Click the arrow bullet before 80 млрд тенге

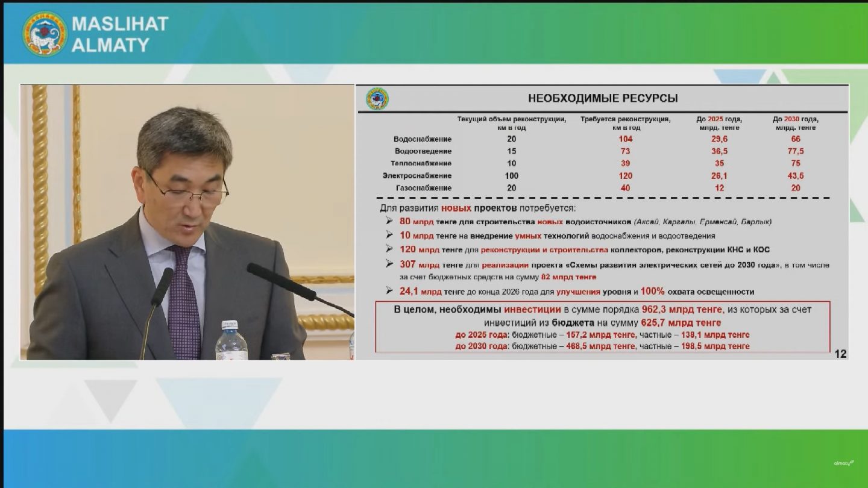(389, 221)
